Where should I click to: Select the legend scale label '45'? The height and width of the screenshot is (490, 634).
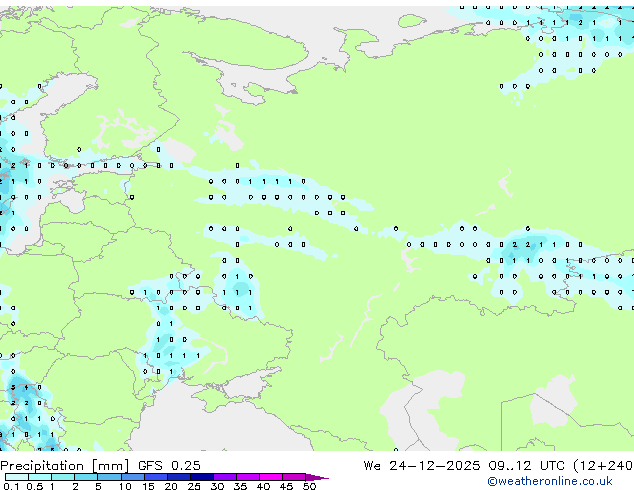(286, 486)
